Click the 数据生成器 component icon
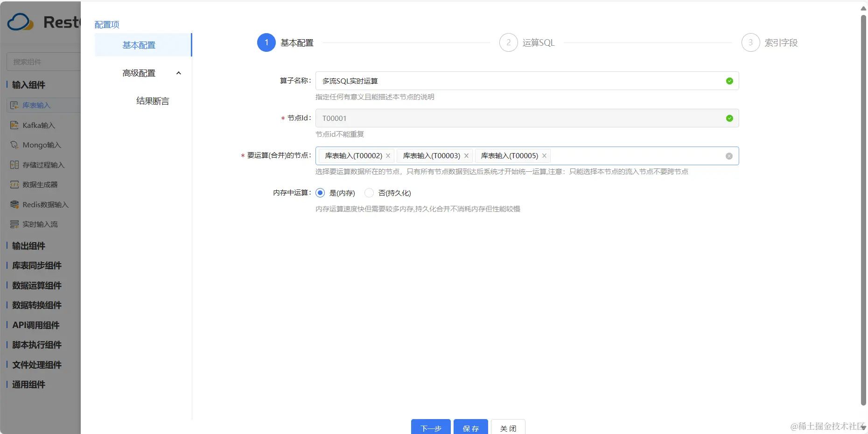The image size is (868, 434). 14,185
